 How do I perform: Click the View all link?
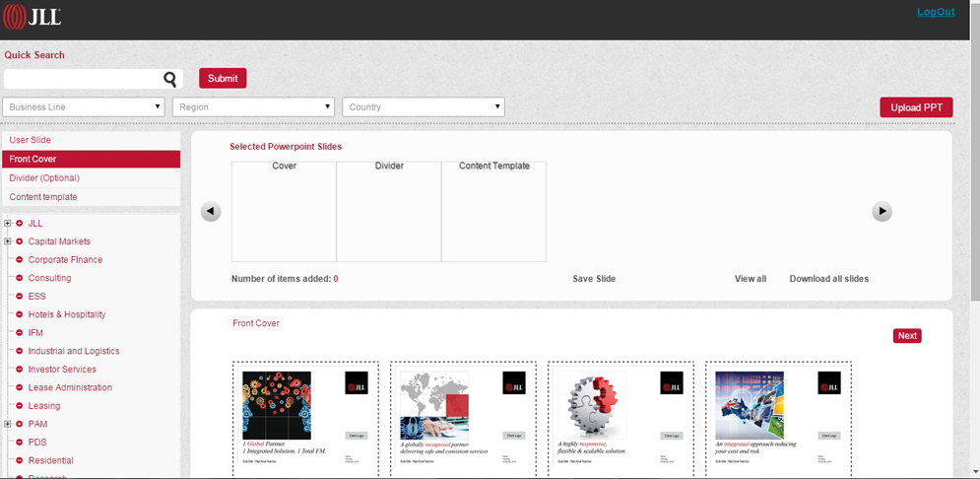click(750, 279)
